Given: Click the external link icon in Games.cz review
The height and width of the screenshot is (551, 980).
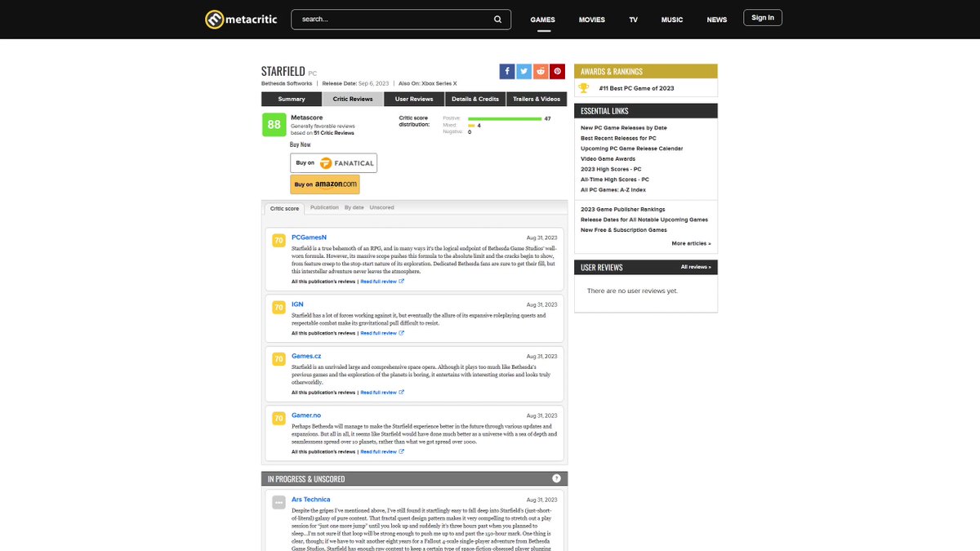Looking at the screenshot, I should point(401,393).
